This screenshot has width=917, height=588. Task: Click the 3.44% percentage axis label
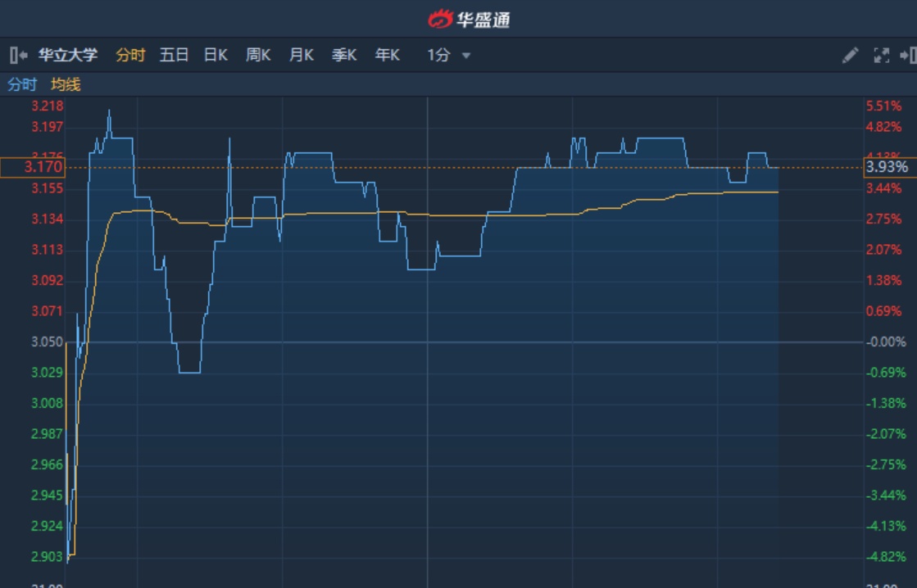coord(883,188)
